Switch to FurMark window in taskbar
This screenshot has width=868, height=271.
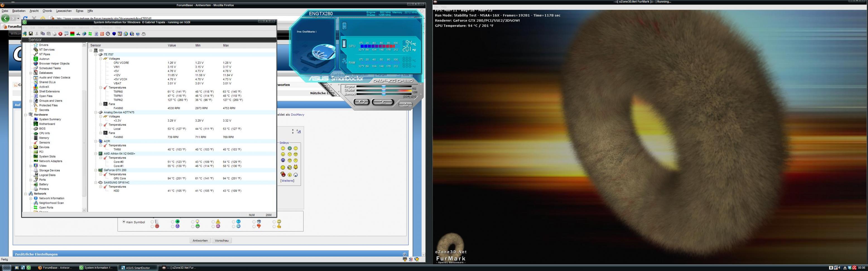pos(179,268)
